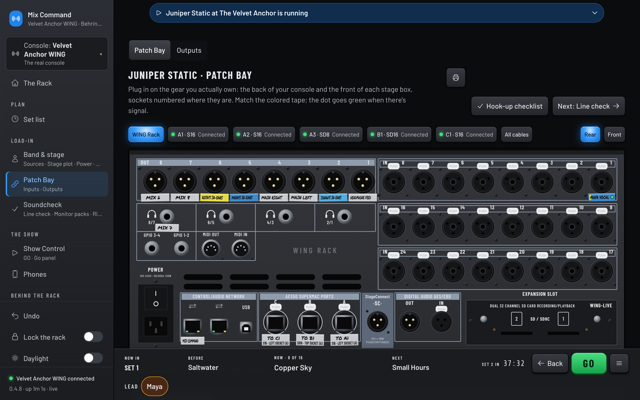Select AES50 port labeled TO C1
The width and height of the screenshot is (640, 400).
(x=276, y=322)
